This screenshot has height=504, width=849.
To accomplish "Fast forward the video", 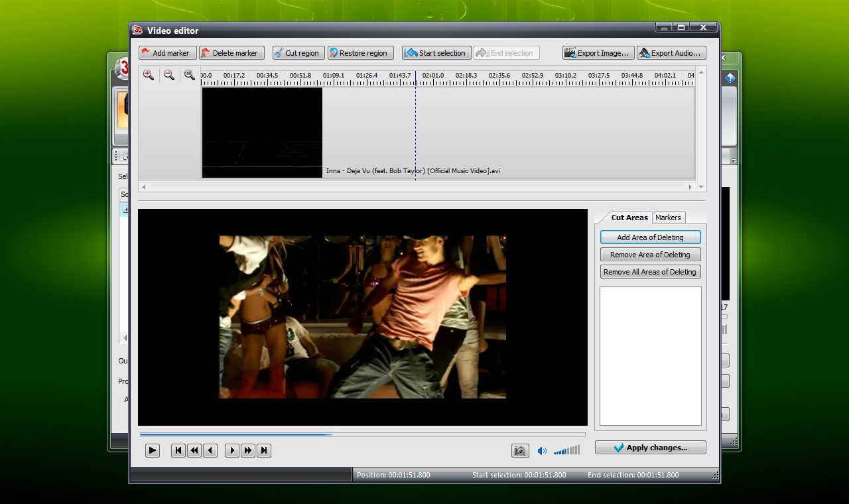I will pyautogui.click(x=248, y=450).
